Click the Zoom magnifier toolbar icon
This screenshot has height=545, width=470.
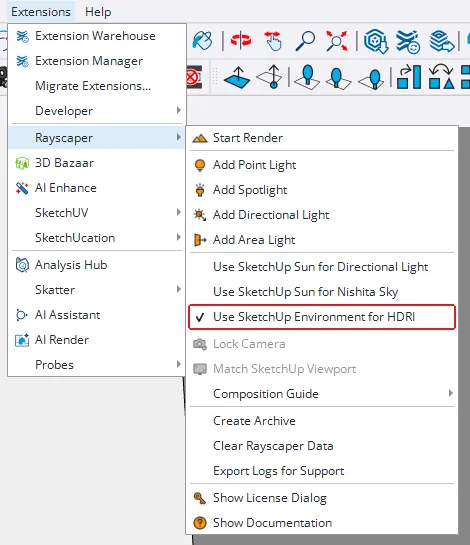(305, 41)
